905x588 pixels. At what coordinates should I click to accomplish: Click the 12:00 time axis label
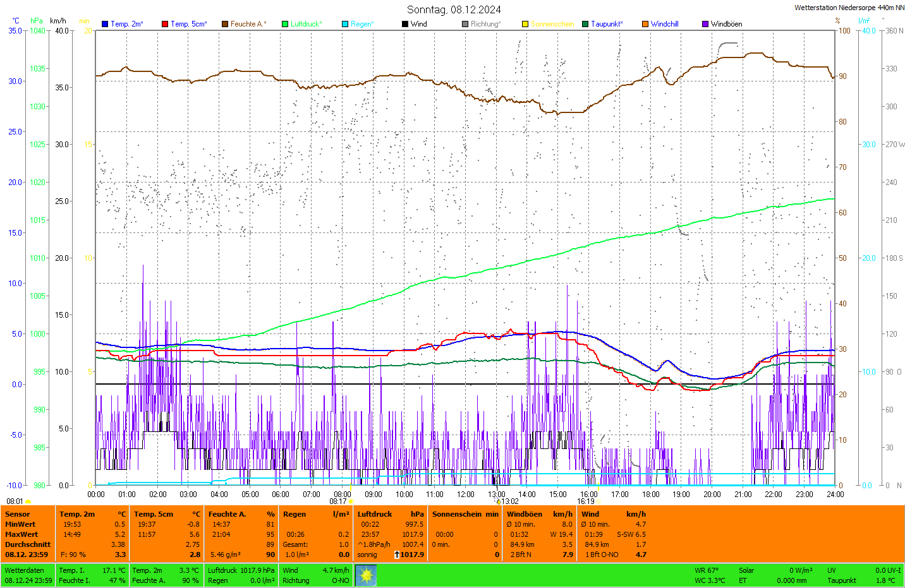pyautogui.click(x=466, y=495)
